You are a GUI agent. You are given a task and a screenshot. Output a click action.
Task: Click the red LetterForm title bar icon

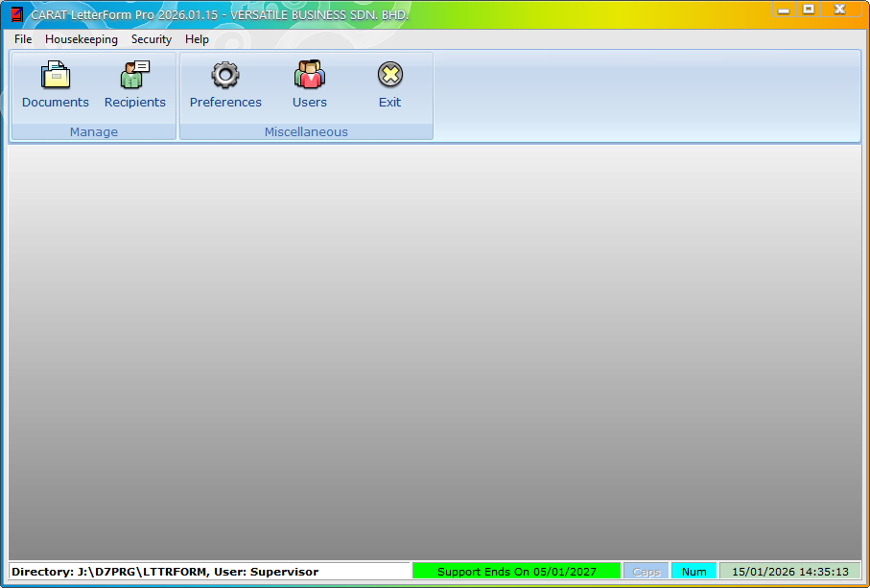16,14
